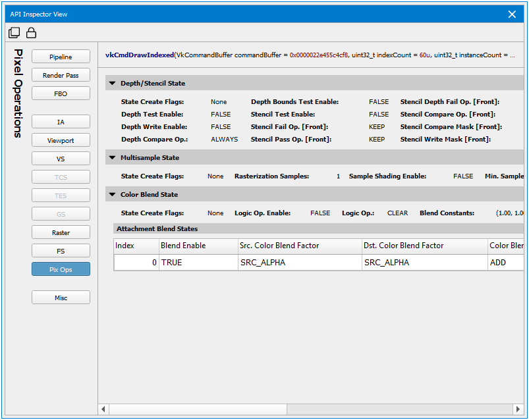The width and height of the screenshot is (529, 420).
Task: Select the FS shader stage
Action: tap(61, 251)
